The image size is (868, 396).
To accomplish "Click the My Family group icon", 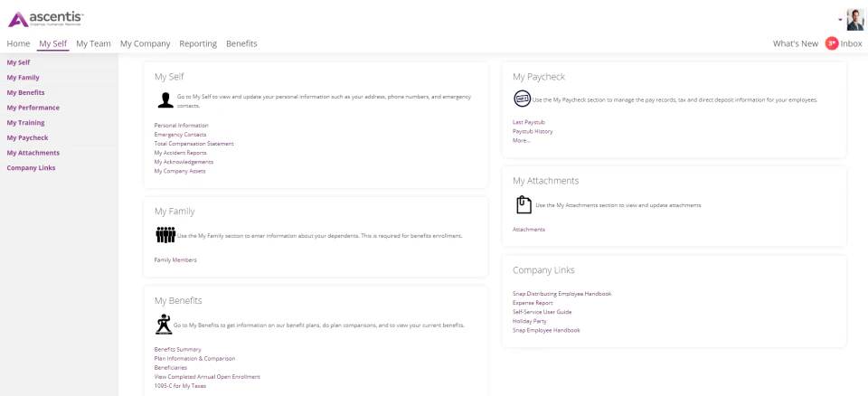I will tap(165, 235).
